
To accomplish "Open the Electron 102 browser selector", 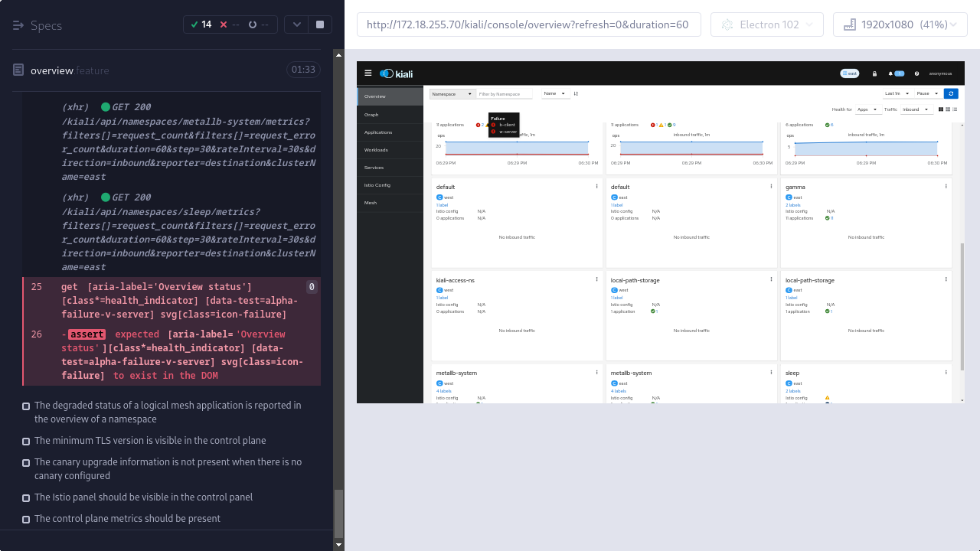I will [767, 24].
